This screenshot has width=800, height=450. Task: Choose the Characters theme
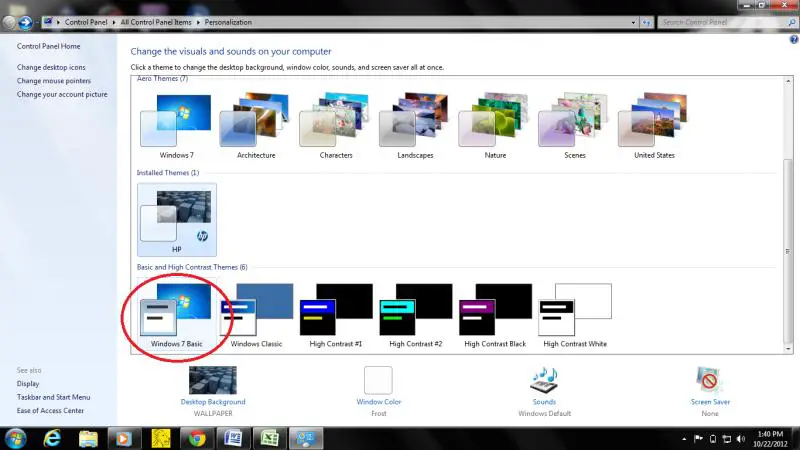pyautogui.click(x=336, y=126)
